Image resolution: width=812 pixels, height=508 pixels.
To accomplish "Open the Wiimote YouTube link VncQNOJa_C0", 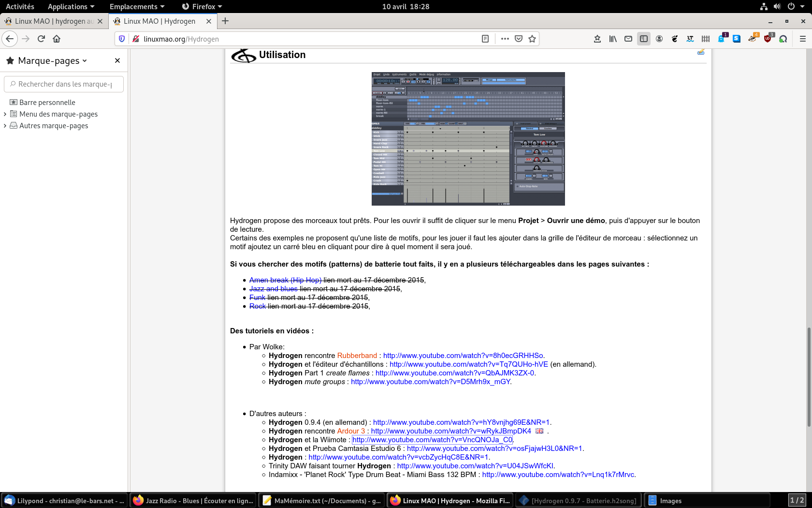I will click(433, 440).
